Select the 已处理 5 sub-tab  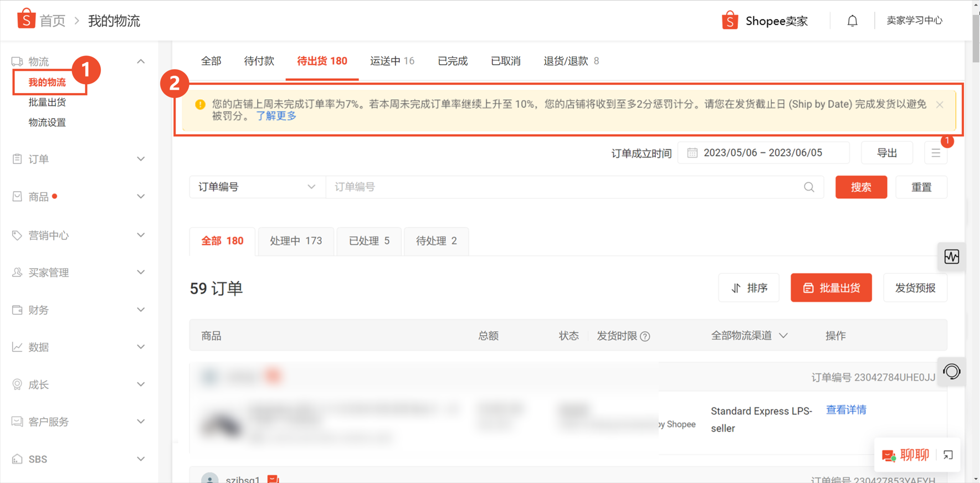[x=369, y=241]
